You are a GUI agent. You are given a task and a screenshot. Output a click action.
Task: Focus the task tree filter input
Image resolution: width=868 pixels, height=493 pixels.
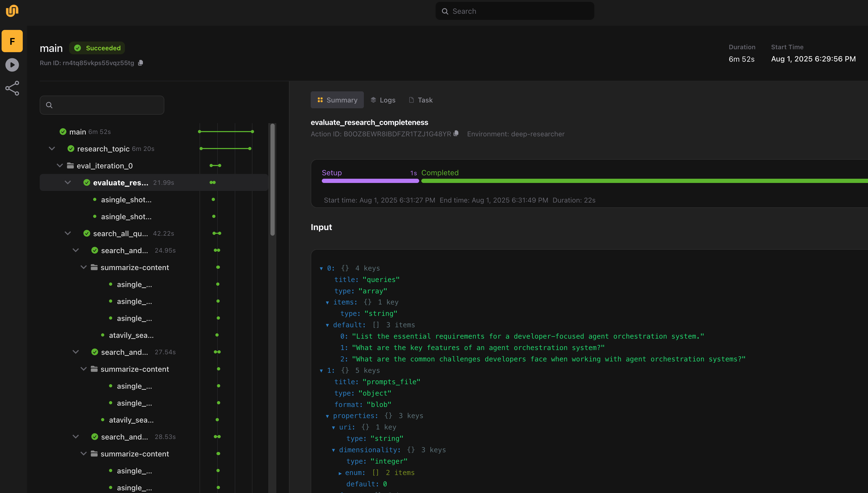[102, 105]
